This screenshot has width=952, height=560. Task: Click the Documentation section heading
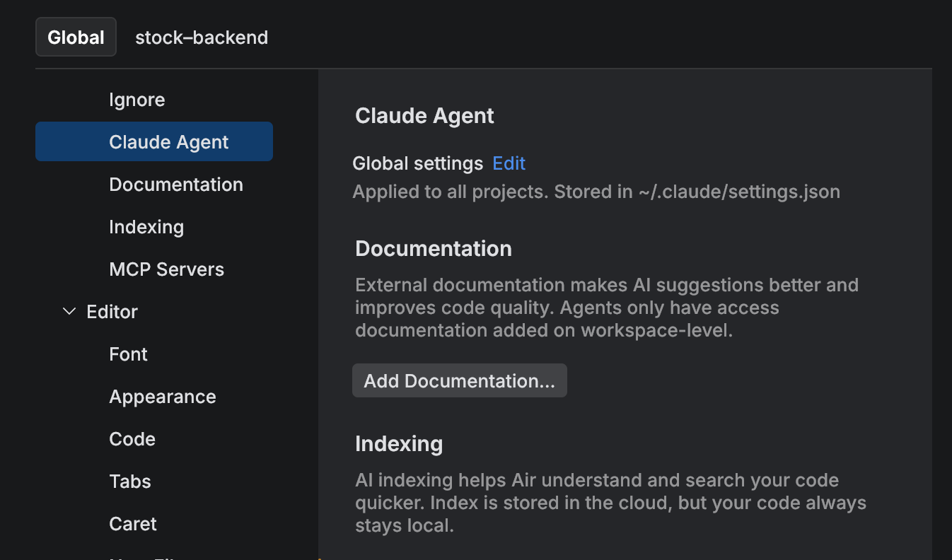pos(433,248)
